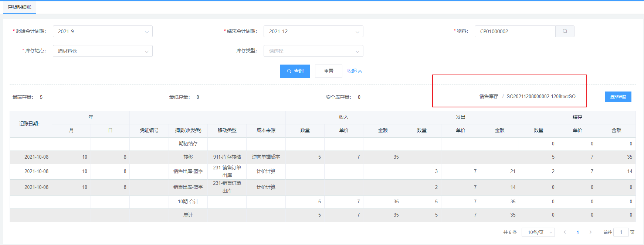Open the 库存地点 dropdown
This screenshot has width=644, height=245.
[x=102, y=51]
